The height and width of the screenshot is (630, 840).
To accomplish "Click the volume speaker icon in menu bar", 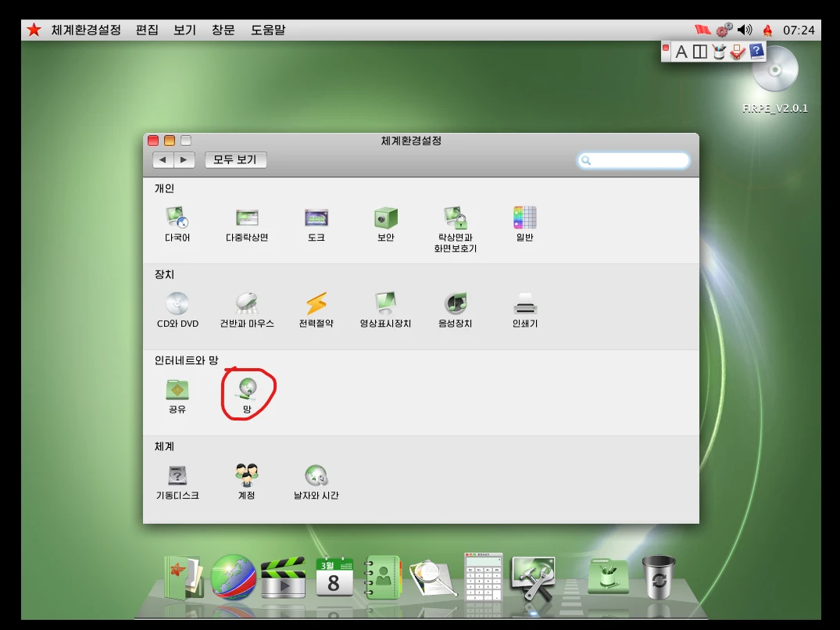I will click(745, 30).
